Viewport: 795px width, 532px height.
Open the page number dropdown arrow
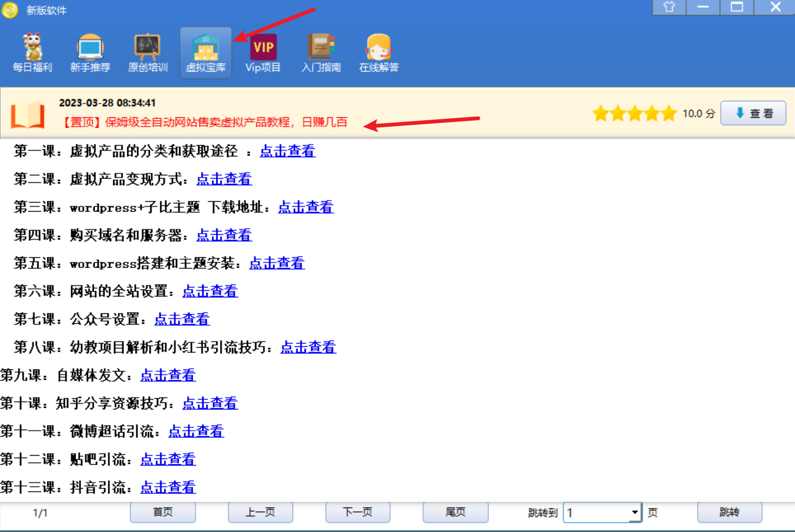[x=635, y=512]
